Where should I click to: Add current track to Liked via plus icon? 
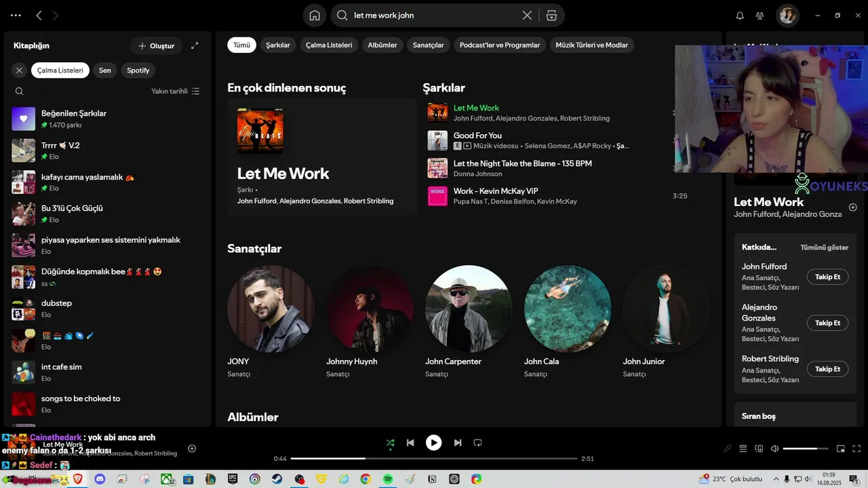192,449
